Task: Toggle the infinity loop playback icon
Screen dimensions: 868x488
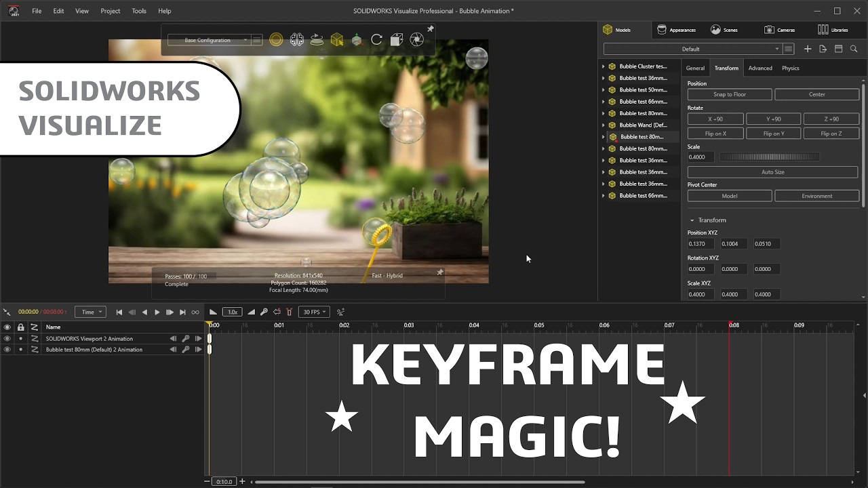Action: click(195, 312)
